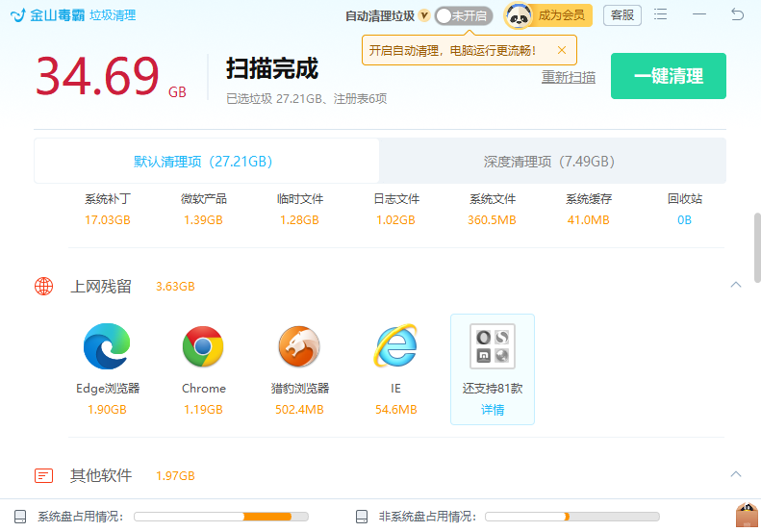Screen dimensions: 761x532
Task: Click the 猎豹浏览器 leopard icon
Action: tap(299, 346)
